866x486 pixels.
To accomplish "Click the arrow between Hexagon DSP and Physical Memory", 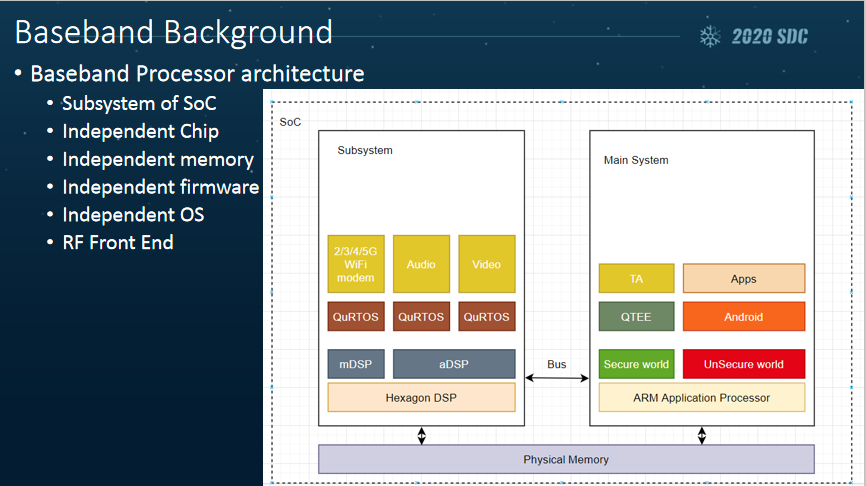I will [x=422, y=435].
